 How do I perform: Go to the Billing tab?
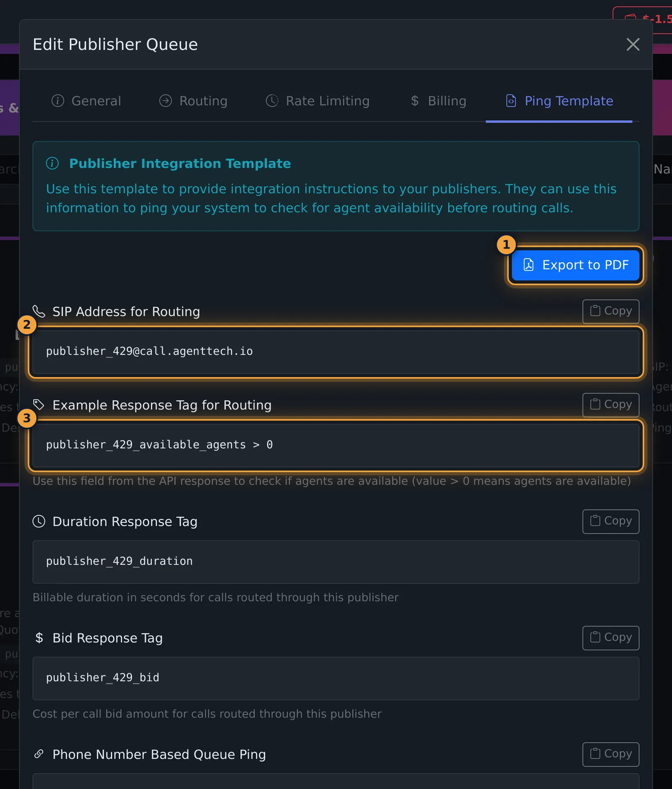click(x=438, y=101)
